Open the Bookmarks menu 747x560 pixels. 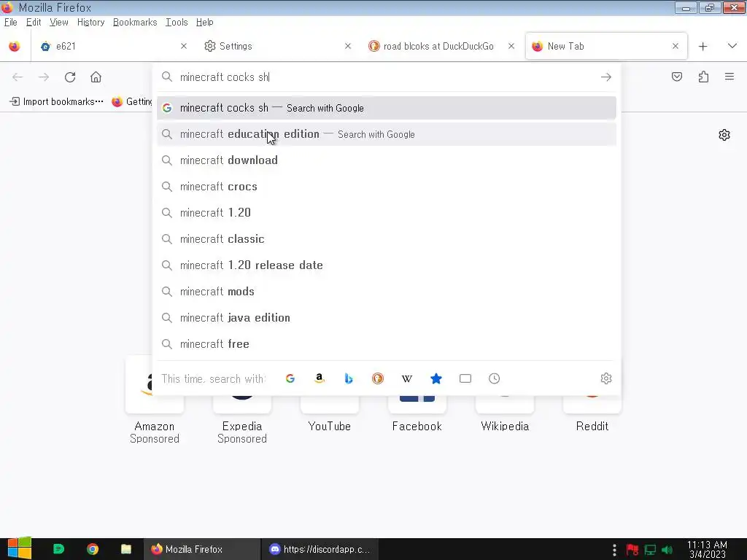pyautogui.click(x=135, y=23)
